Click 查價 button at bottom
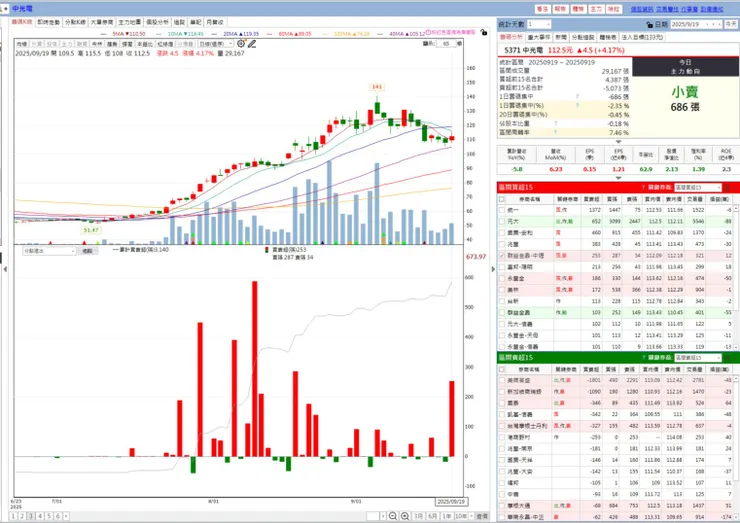 482,516
